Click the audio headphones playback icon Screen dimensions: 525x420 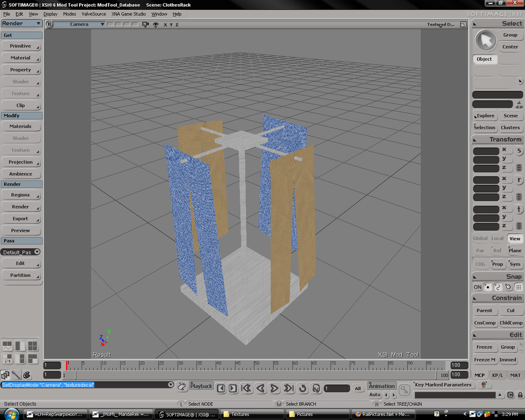316,389
